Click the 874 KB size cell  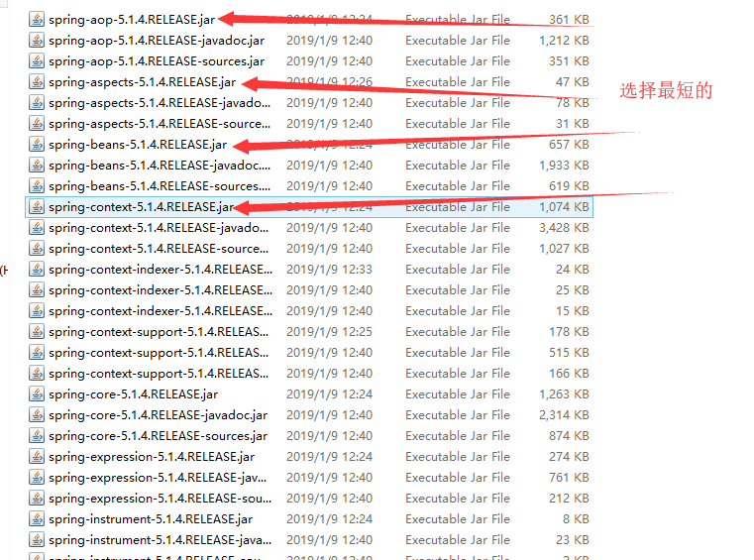[570, 436]
